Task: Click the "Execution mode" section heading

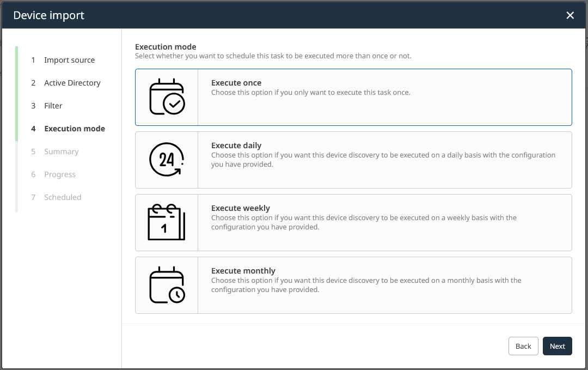Action: click(x=166, y=47)
